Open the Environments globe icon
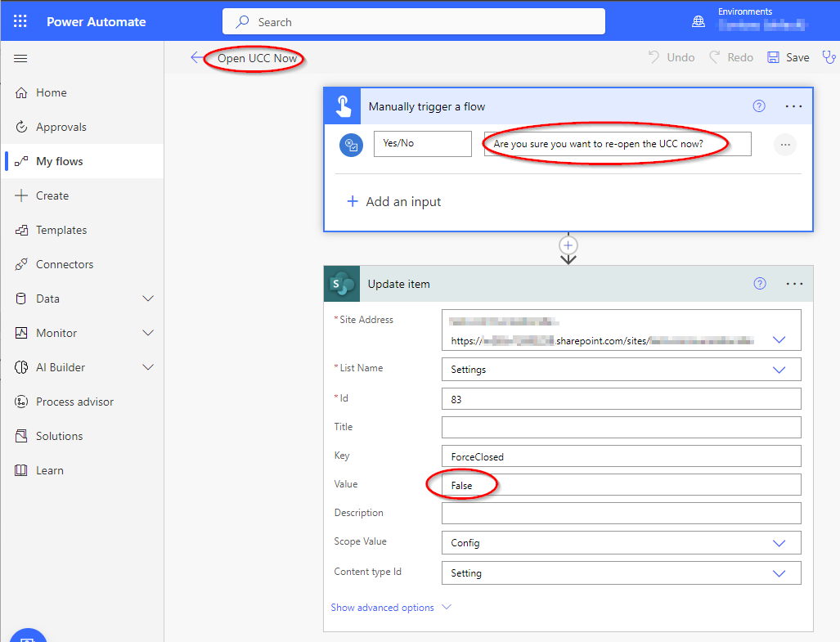This screenshot has width=840, height=642. click(699, 21)
